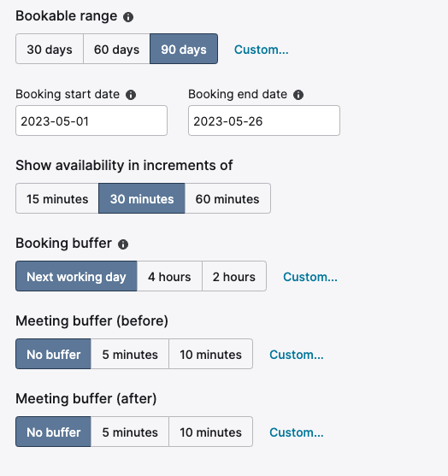448x476 pixels.
Task: Set availability increments to 15 minutes
Action: click(x=57, y=198)
